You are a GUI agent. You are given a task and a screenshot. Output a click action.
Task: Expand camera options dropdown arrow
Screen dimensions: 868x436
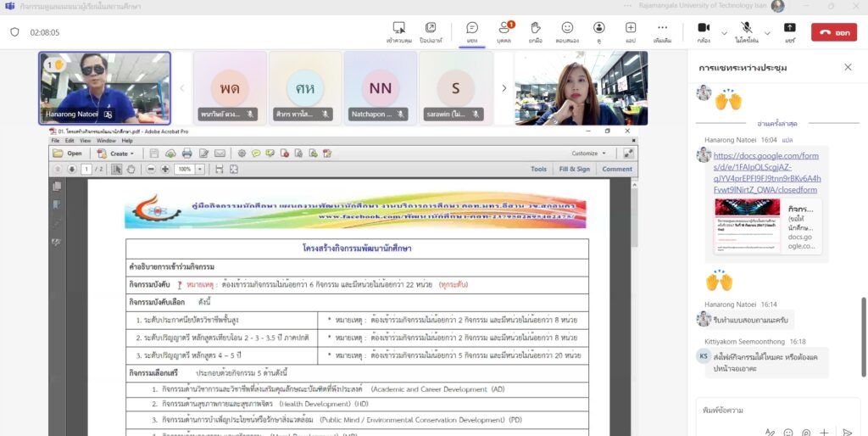(724, 32)
